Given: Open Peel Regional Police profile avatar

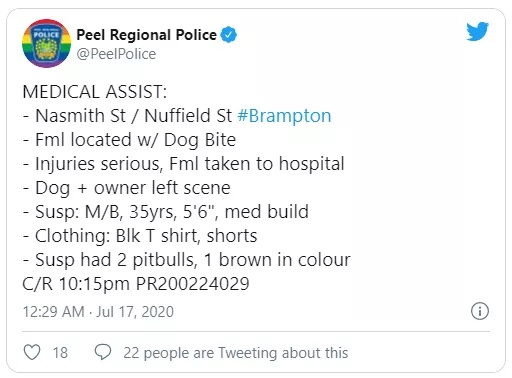Looking at the screenshot, I should tap(46, 43).
